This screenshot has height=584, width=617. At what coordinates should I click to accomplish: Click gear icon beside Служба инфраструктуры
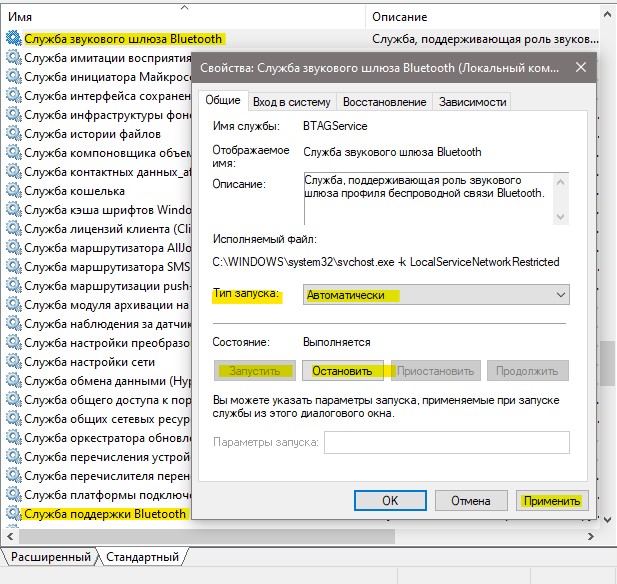pos(14,115)
